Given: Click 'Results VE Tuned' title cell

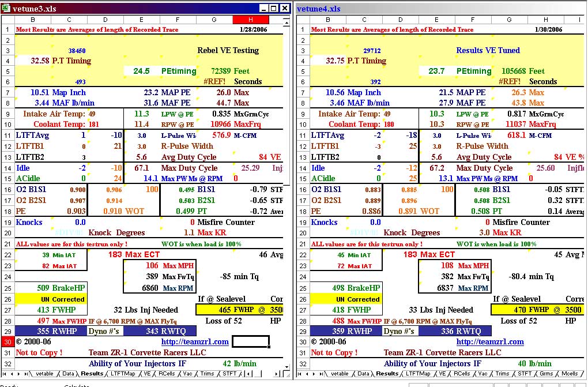Looking at the screenshot, I should [488, 50].
